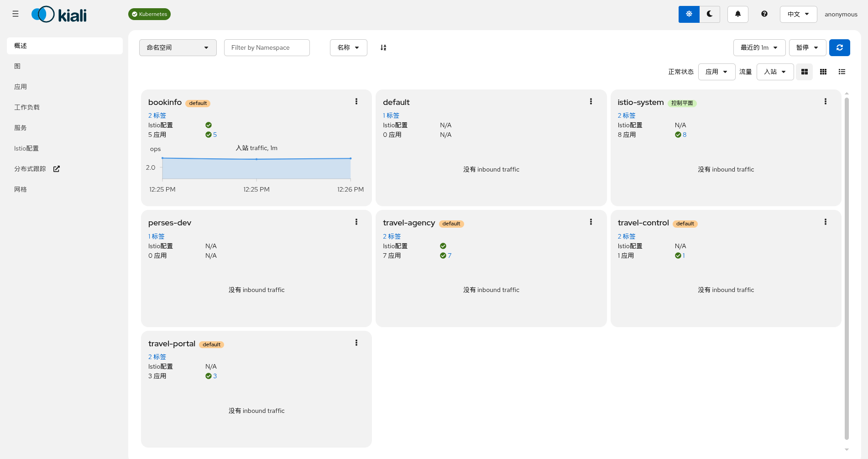
Task: Click the blue refresh button
Action: coord(840,47)
